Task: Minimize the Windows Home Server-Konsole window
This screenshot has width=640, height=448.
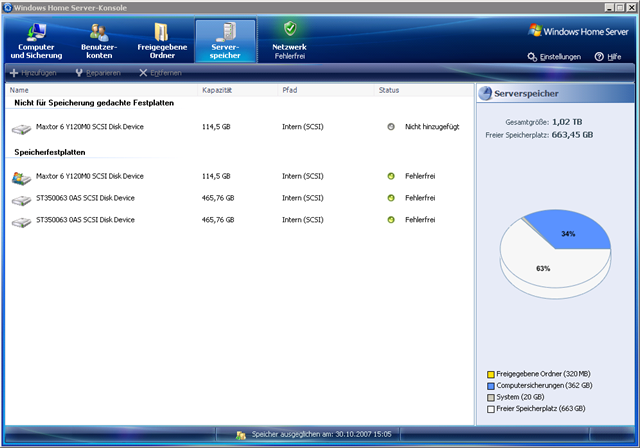Action: pos(609,7)
